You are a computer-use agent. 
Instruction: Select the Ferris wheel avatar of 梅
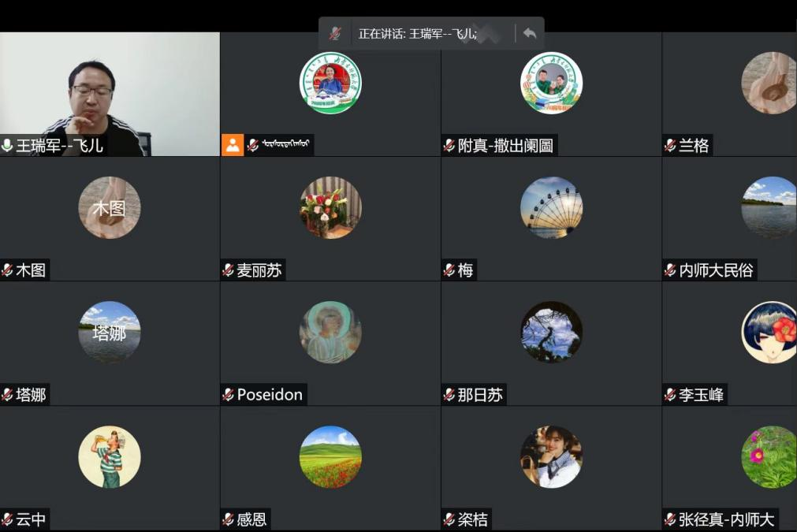point(551,207)
